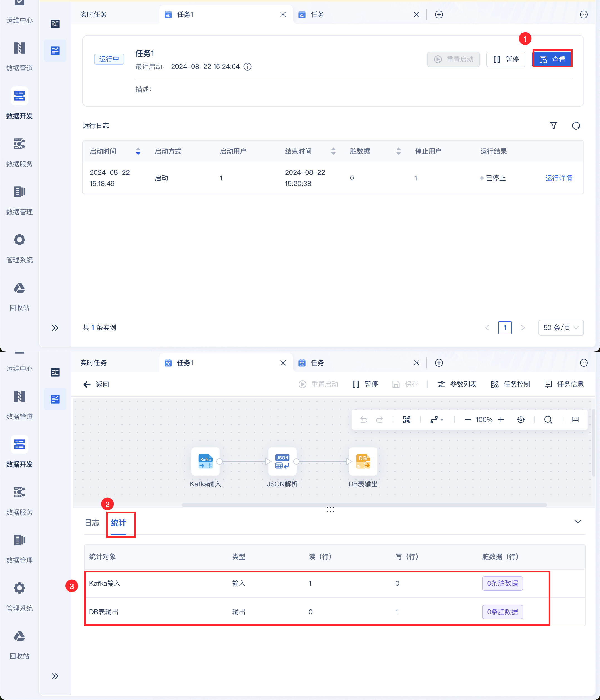Pause task with 暂停 in top card
This screenshot has height=700, width=600.
(506, 59)
